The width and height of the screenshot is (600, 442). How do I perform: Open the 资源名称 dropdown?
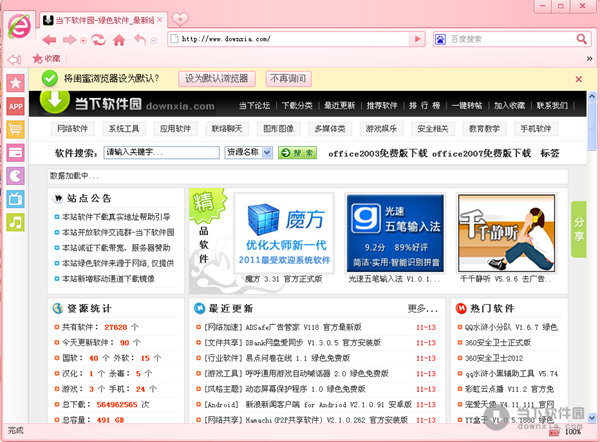[x=248, y=152]
